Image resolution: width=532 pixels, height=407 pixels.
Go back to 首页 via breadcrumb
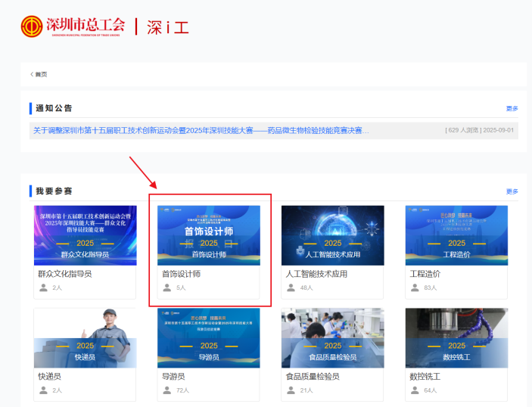39,74
